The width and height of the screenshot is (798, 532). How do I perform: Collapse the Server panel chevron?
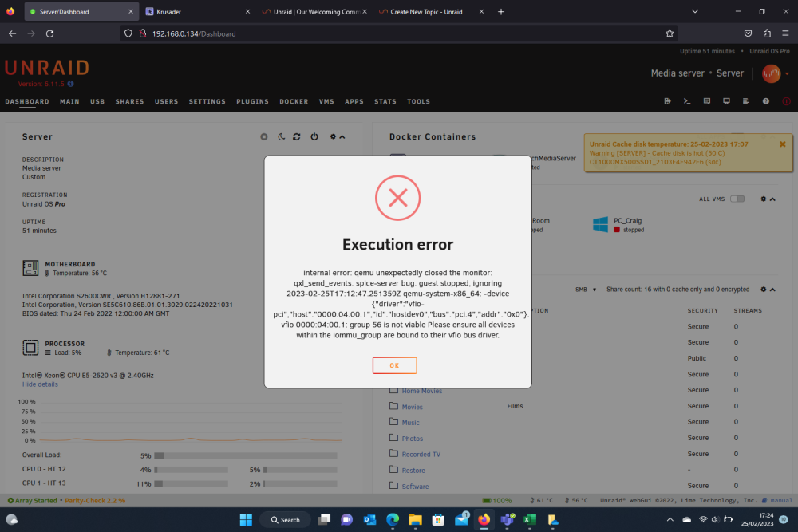(x=342, y=137)
